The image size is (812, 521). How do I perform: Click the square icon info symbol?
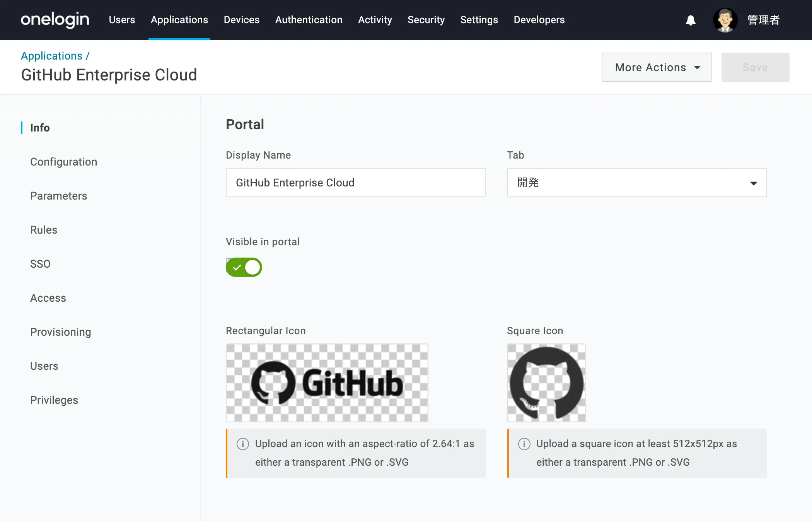(524, 444)
